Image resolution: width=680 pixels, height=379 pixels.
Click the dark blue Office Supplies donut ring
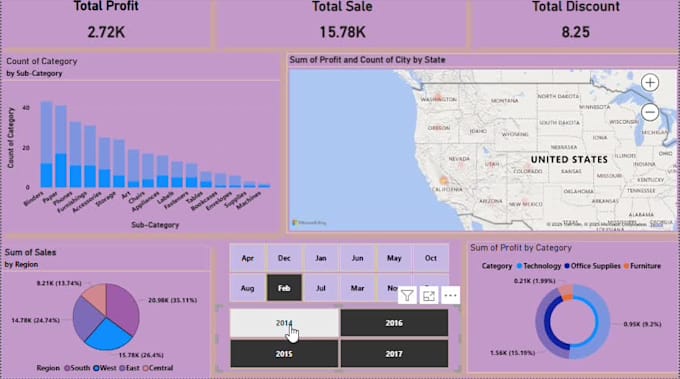point(549,323)
